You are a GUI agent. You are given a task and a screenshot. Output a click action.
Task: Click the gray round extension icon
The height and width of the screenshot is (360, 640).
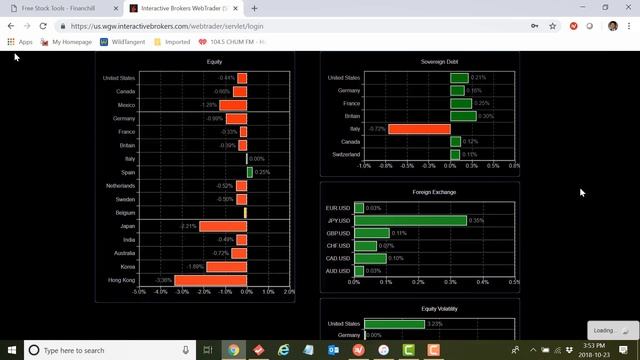[589, 26]
